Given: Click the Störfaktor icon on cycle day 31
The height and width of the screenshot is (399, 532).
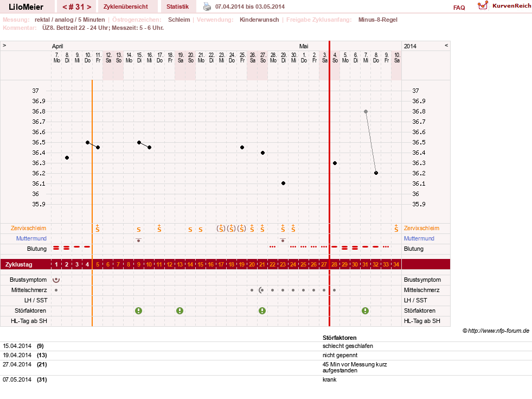Looking at the screenshot, I should (365, 311).
